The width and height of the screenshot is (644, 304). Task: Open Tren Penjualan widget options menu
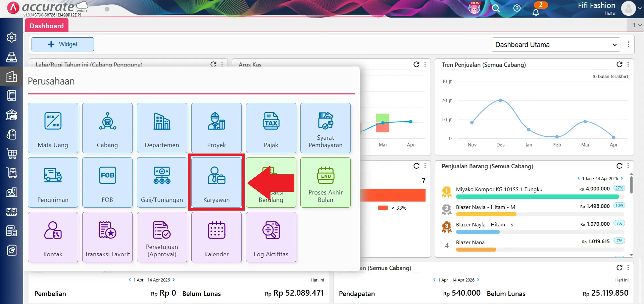point(628,64)
